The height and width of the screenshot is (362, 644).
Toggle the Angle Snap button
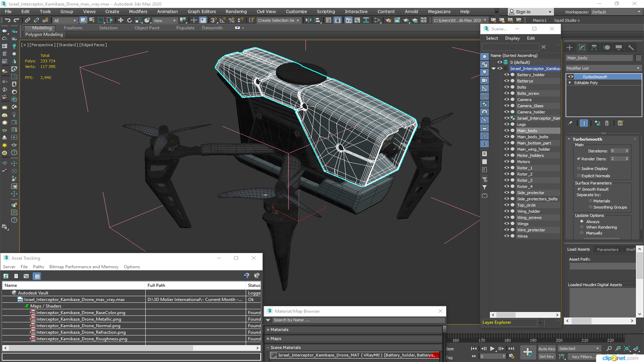pyautogui.click(x=222, y=20)
